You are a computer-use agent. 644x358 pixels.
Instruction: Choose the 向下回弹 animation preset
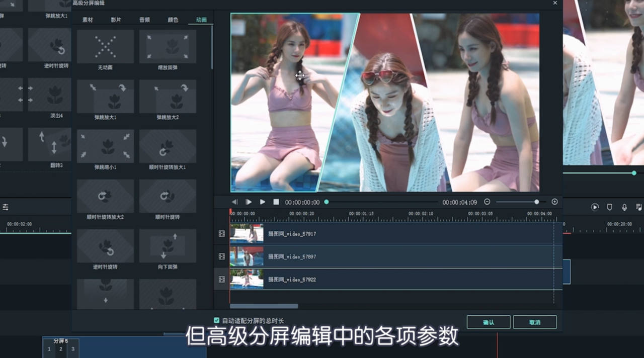pos(168,246)
